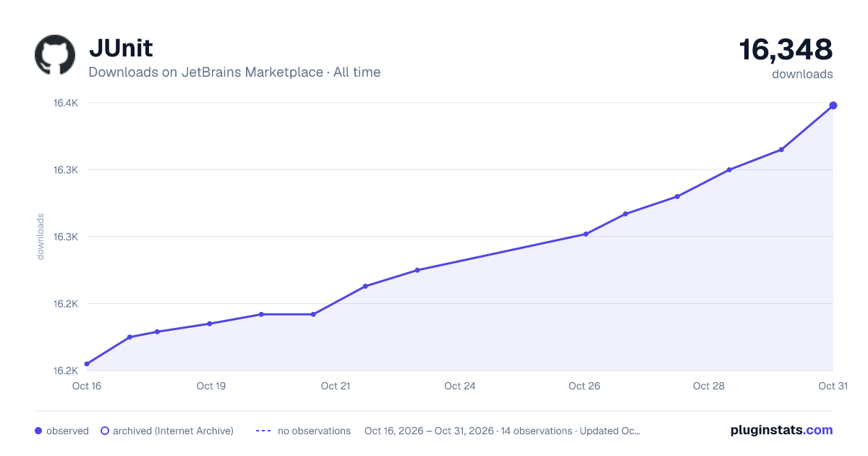Click the hollow archived legend circle
Screen dimensions: 868x456
click(x=105, y=431)
